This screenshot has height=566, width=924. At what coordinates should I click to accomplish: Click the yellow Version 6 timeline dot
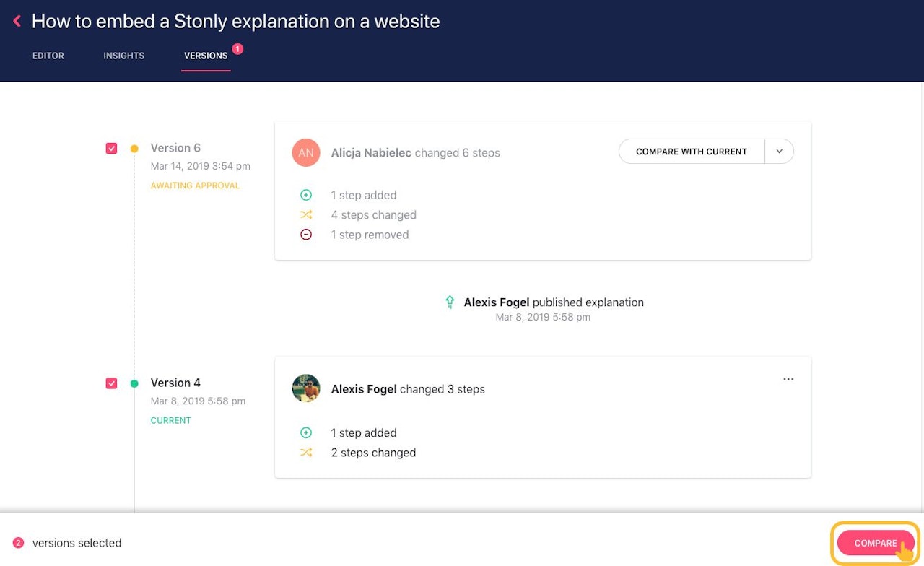pos(134,149)
